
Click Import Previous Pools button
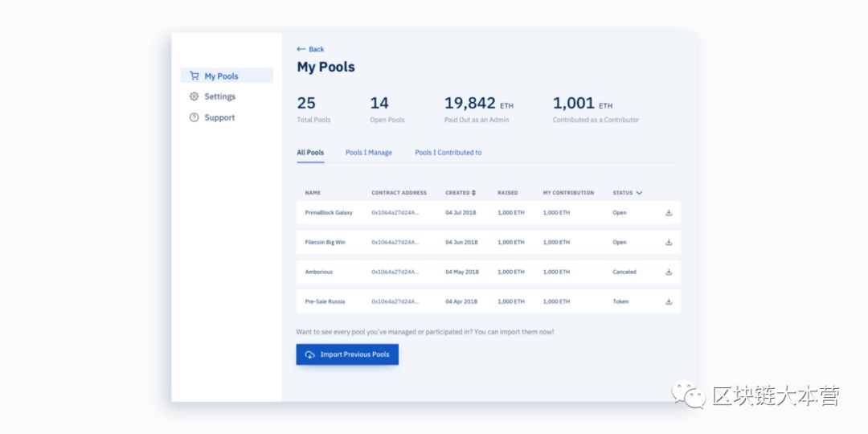347,354
